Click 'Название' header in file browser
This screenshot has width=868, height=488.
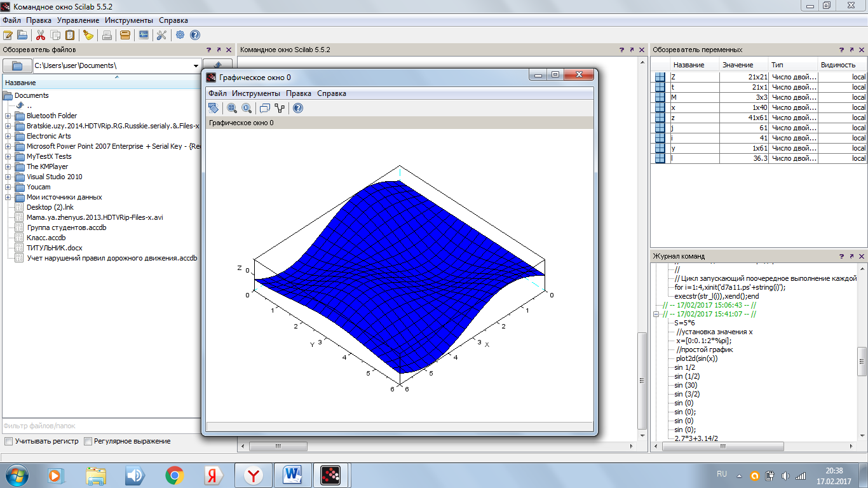(x=117, y=83)
